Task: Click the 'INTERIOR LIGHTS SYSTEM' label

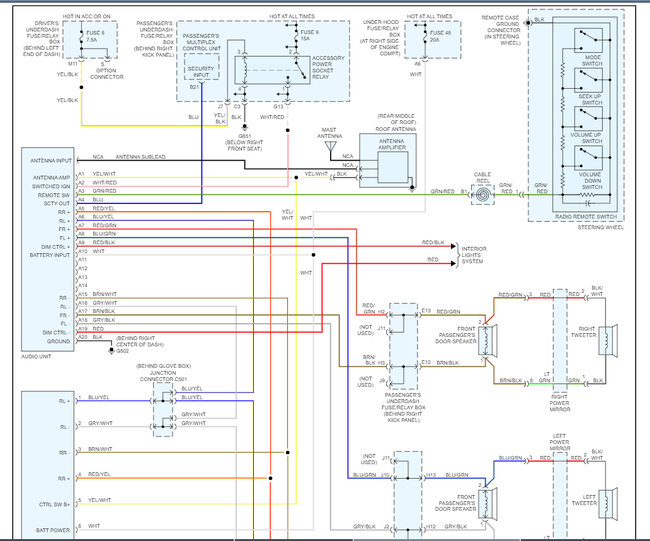Action: pos(474,255)
